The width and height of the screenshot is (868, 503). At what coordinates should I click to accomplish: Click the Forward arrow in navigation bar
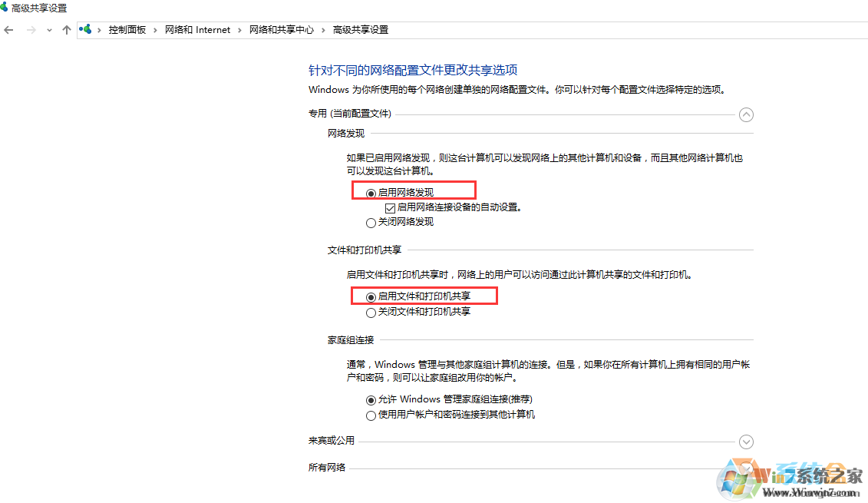(31, 30)
